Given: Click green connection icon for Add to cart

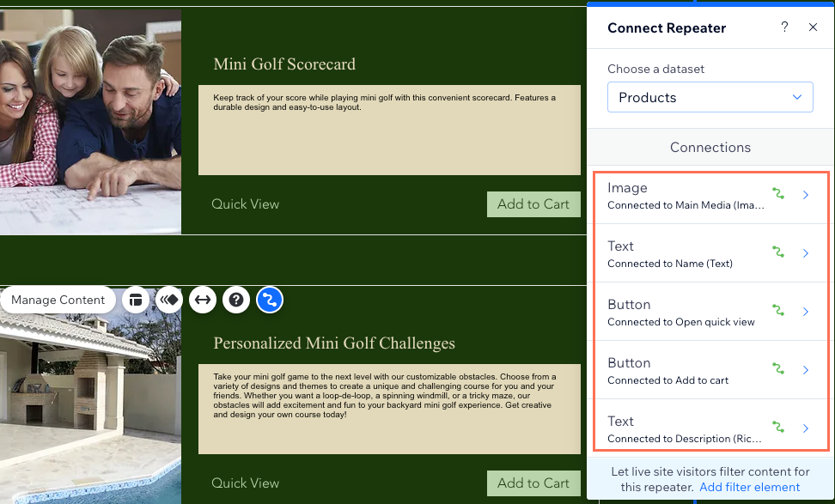Looking at the screenshot, I should pos(778,369).
